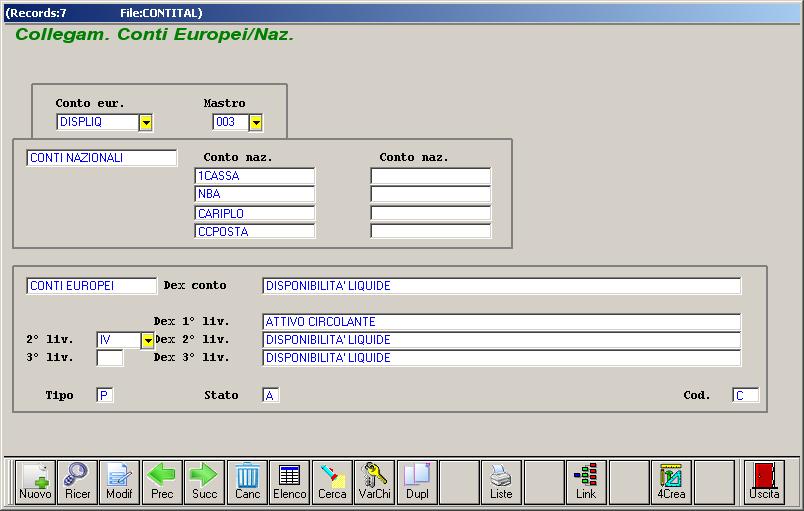Click the CCPOSTA national account field
The height and width of the screenshot is (511, 804).
(x=255, y=232)
